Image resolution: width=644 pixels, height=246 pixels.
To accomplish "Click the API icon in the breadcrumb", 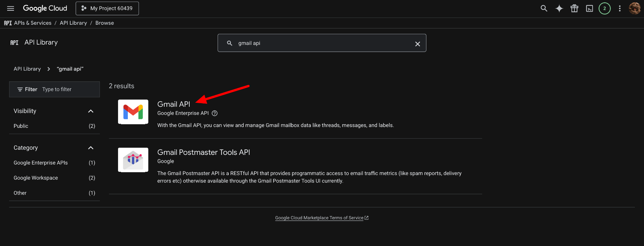I will [8, 23].
